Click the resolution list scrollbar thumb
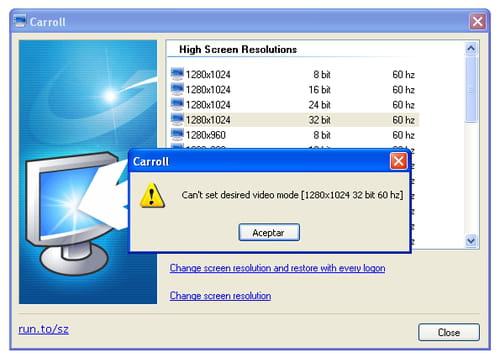 point(471,89)
